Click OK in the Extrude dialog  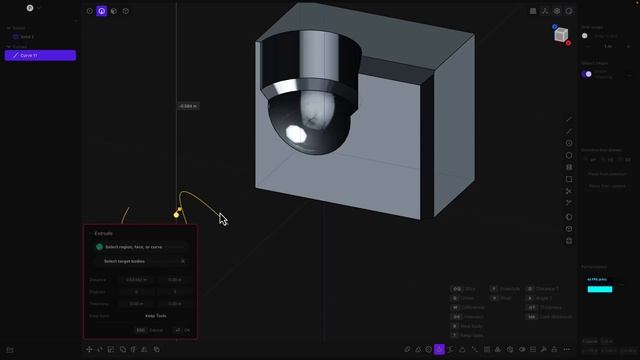click(x=182, y=330)
